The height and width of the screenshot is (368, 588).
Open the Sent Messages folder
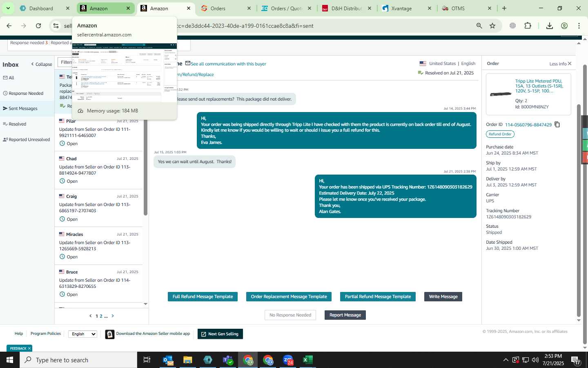(x=20, y=108)
